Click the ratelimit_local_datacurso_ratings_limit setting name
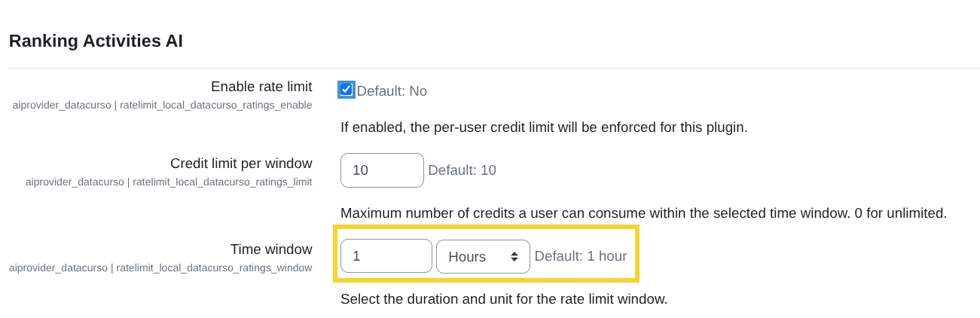The image size is (980, 318). pos(222,182)
